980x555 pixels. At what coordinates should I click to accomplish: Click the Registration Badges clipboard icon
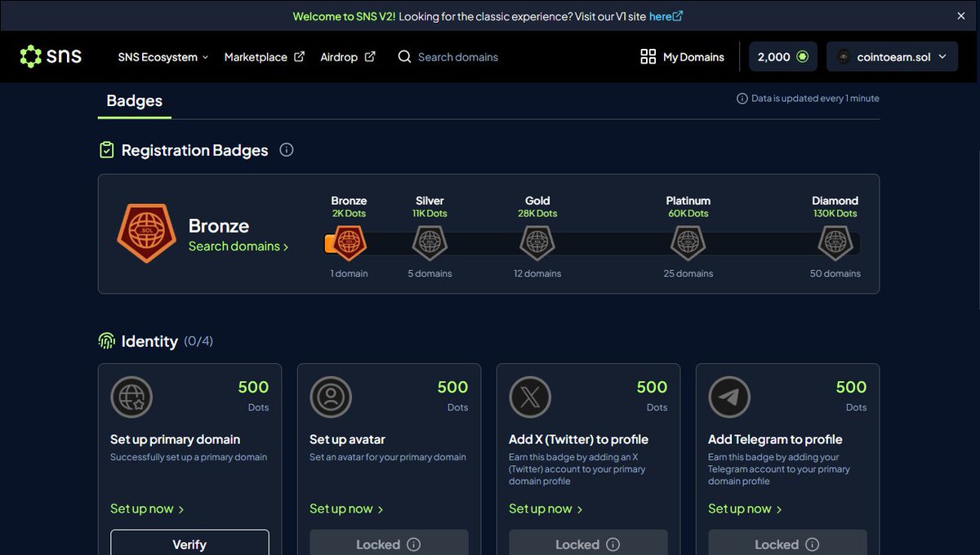106,150
